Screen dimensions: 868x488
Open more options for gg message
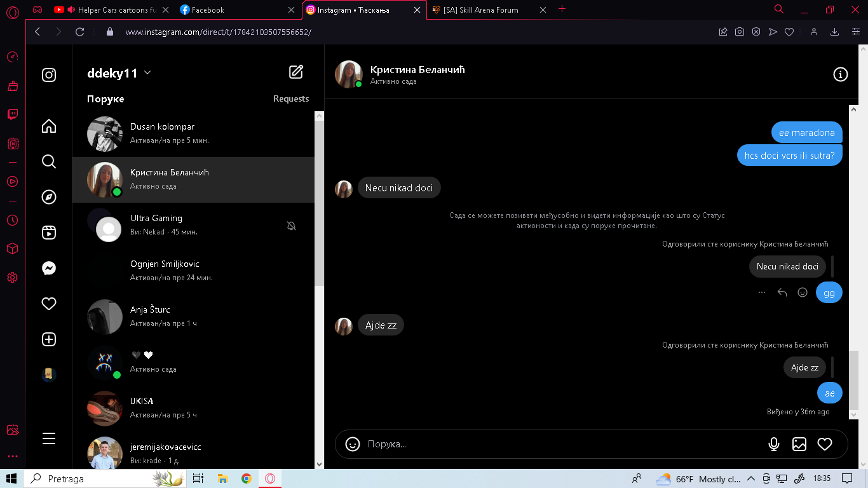tap(762, 292)
